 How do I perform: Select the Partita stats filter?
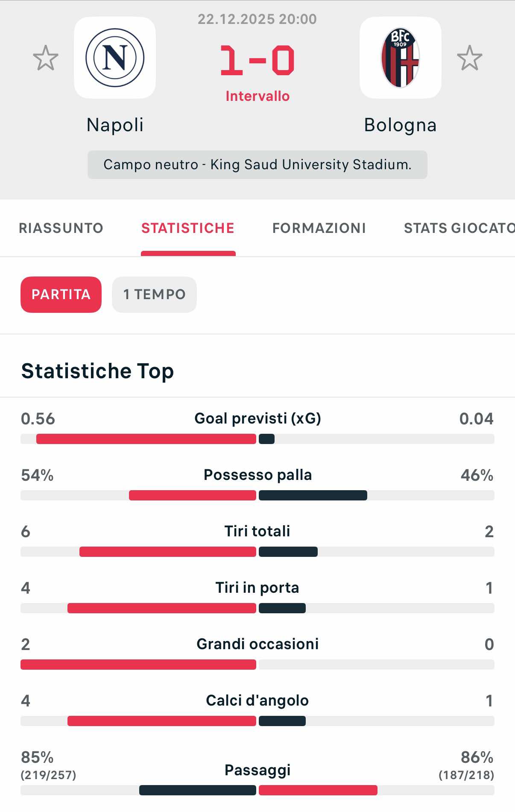(61, 294)
